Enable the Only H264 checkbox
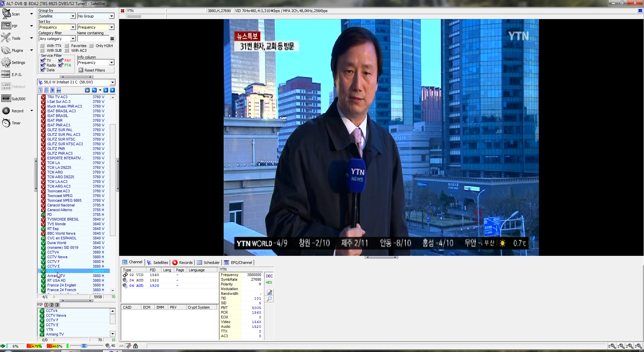The image size is (644, 352). coord(91,46)
